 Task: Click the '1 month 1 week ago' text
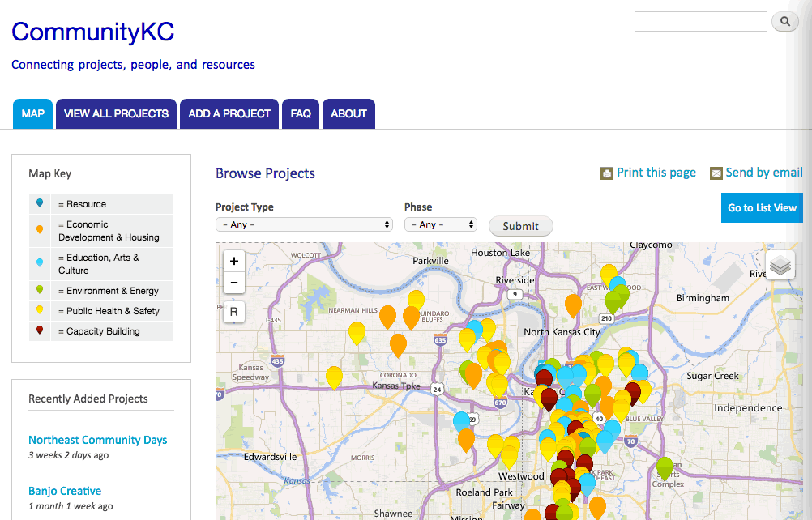(x=71, y=506)
